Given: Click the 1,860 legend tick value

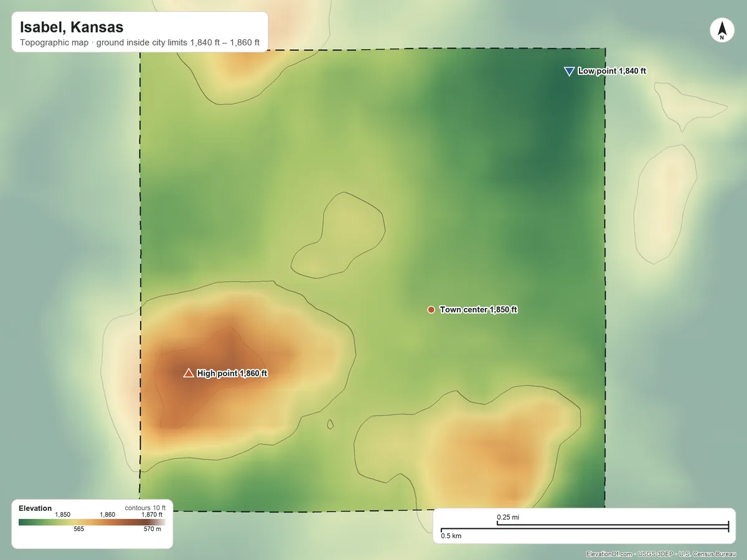Looking at the screenshot, I should [x=108, y=515].
